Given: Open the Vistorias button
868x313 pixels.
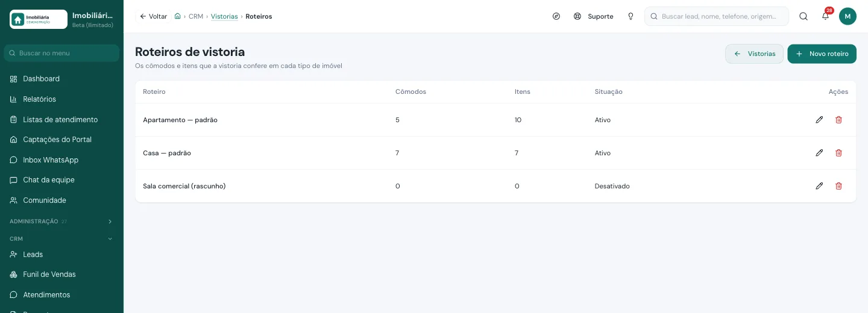Looking at the screenshot, I should pyautogui.click(x=754, y=54).
